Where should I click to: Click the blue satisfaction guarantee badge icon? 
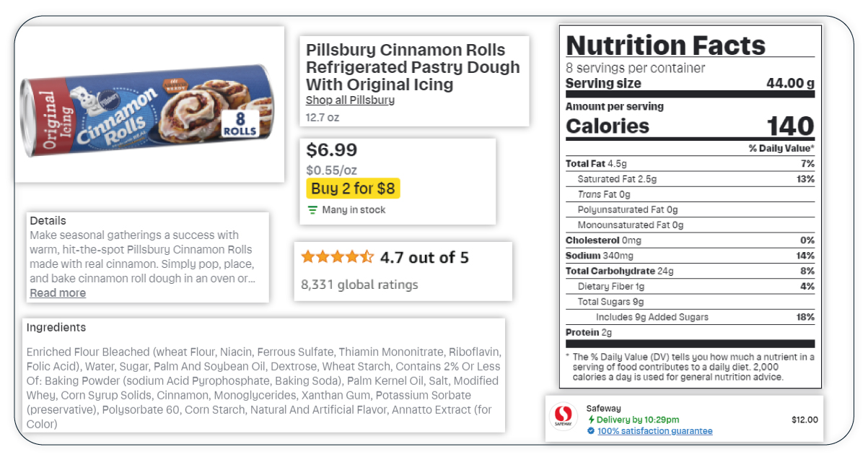pyautogui.click(x=591, y=431)
